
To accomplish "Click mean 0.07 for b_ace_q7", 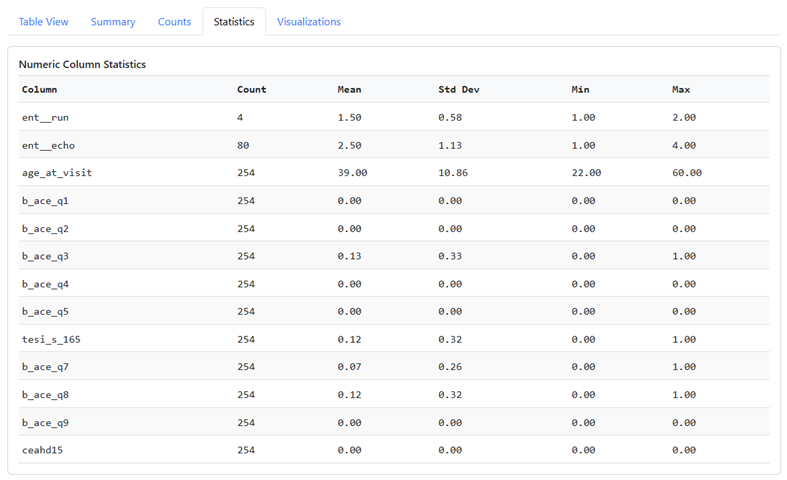I will click(349, 367).
